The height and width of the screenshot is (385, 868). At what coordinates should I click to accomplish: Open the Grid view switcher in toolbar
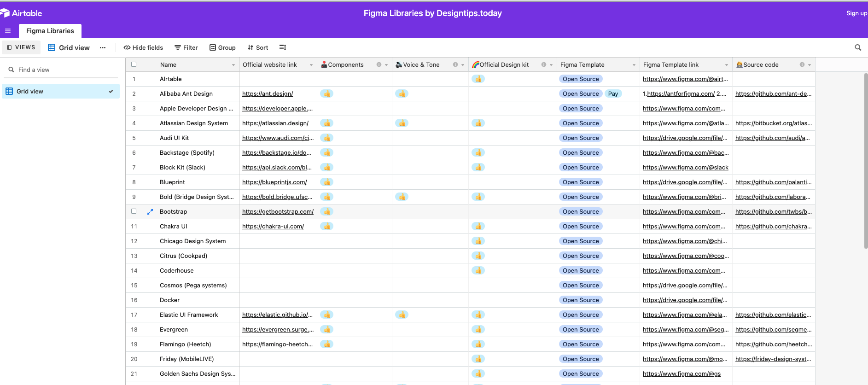(x=69, y=47)
